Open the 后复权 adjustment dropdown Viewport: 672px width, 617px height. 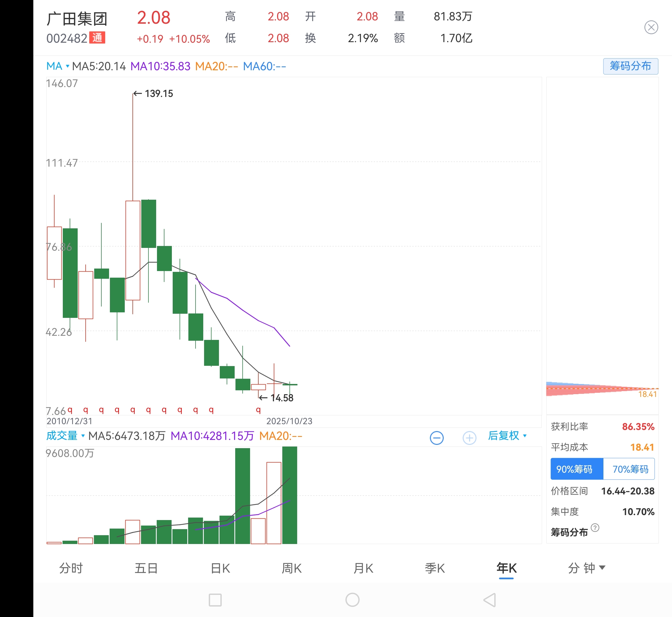point(507,436)
